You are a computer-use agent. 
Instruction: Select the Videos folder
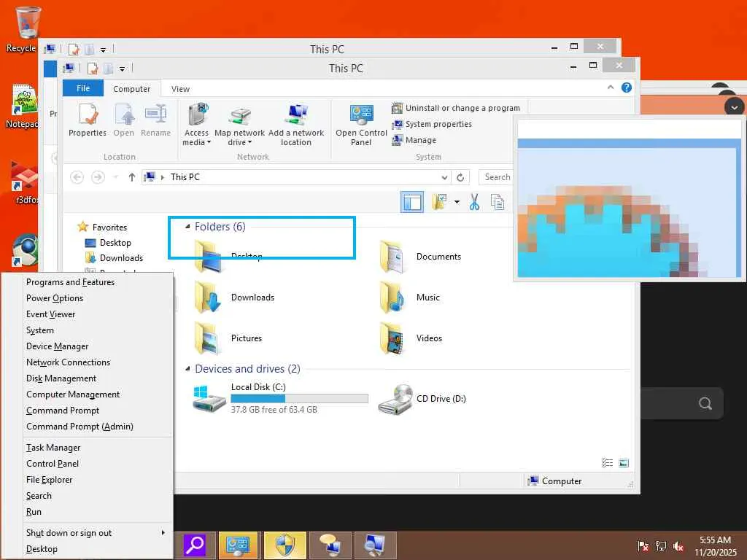point(411,338)
